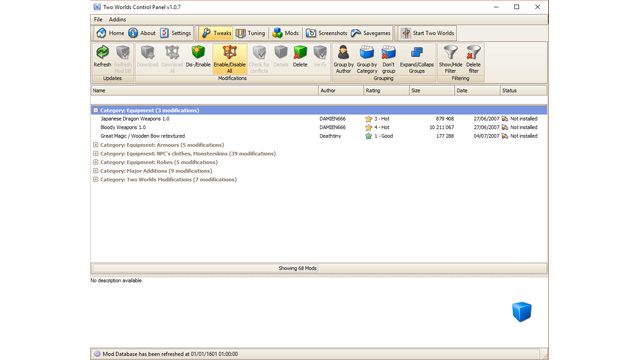Click the status bar icon beside Mod Database message
The width and height of the screenshot is (640, 360).
click(97, 354)
